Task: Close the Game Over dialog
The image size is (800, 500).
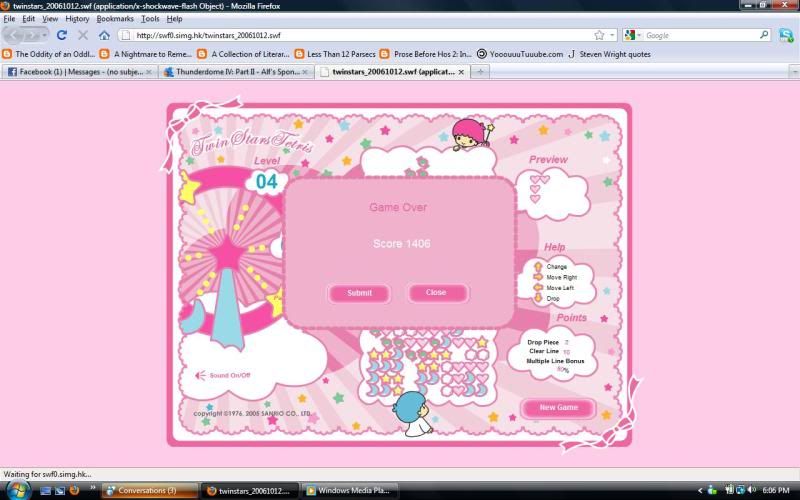Action: pos(436,293)
